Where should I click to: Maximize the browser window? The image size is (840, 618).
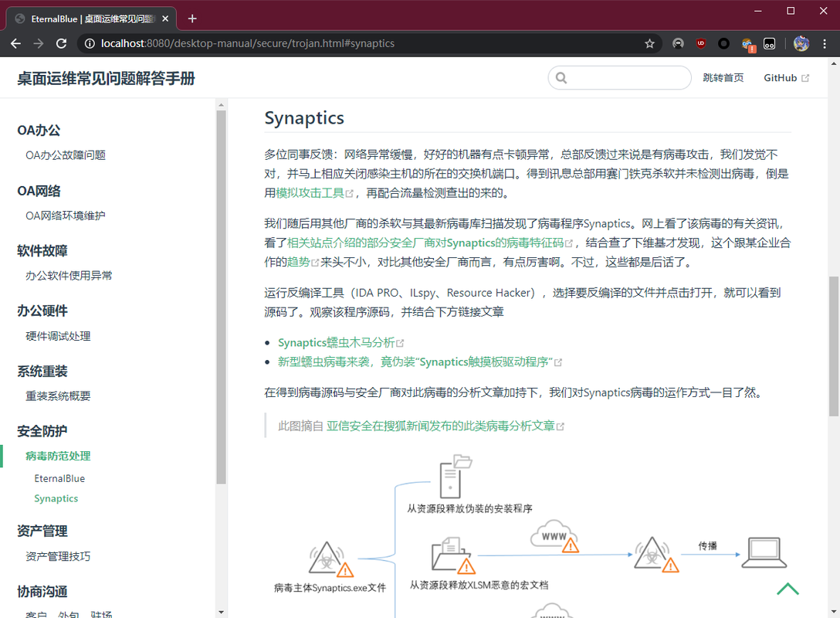791,11
